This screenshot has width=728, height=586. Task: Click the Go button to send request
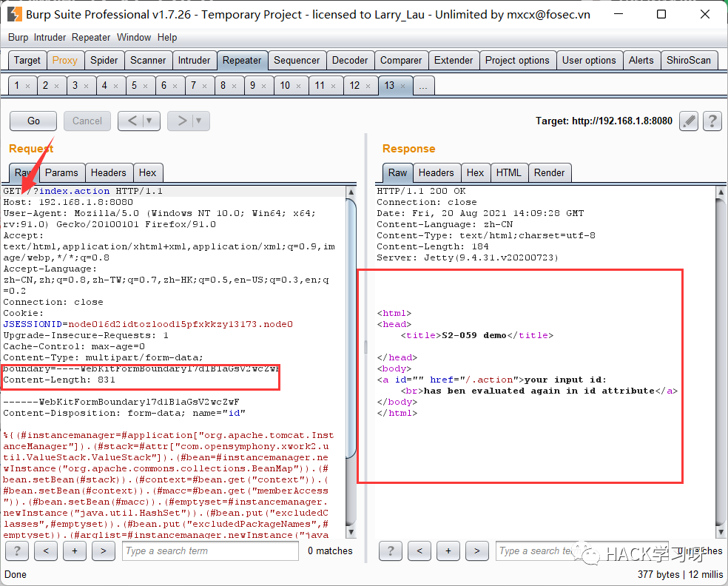point(33,121)
